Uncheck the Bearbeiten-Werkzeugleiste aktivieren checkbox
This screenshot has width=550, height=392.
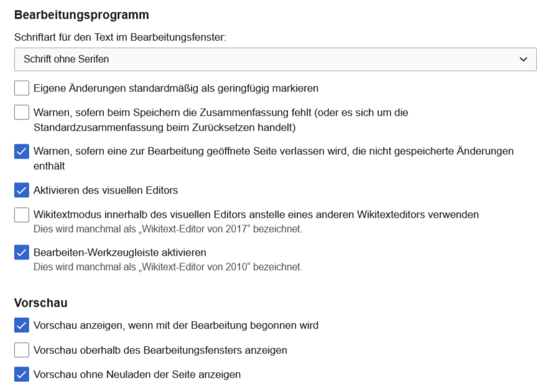click(x=22, y=253)
